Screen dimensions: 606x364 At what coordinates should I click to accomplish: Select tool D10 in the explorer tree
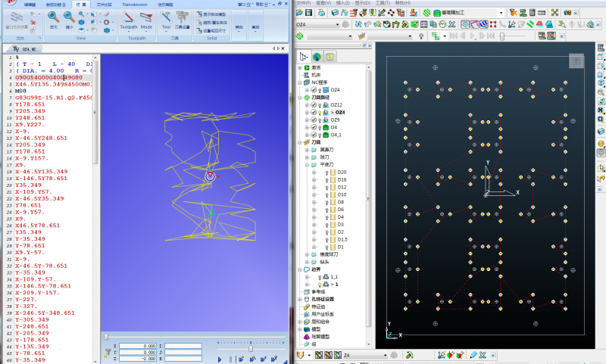[342, 194]
